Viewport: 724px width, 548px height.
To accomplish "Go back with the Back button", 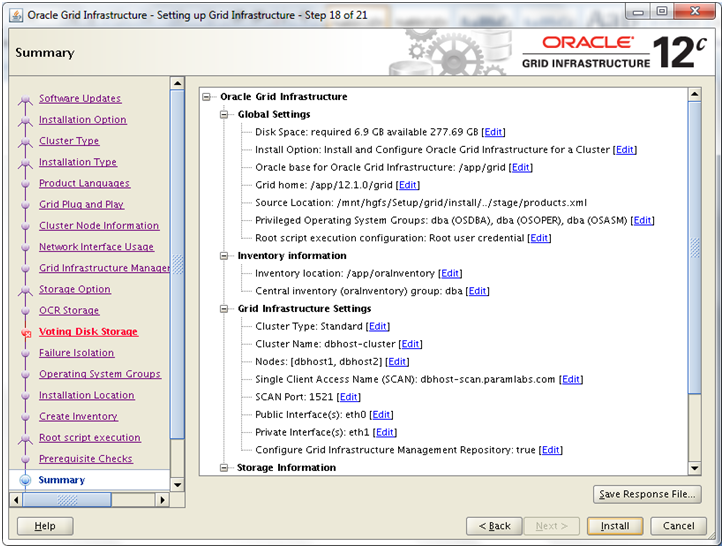I will [x=494, y=526].
